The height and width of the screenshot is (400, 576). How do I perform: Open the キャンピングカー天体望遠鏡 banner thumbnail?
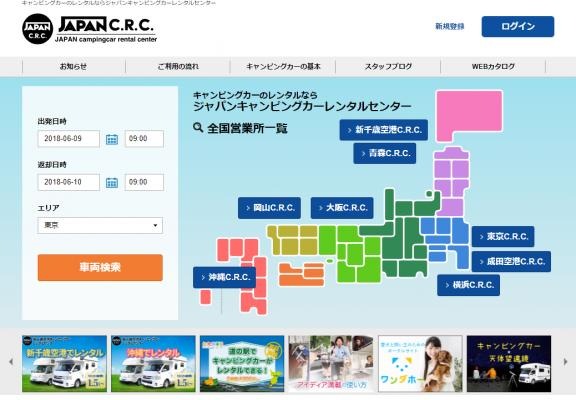click(509, 363)
